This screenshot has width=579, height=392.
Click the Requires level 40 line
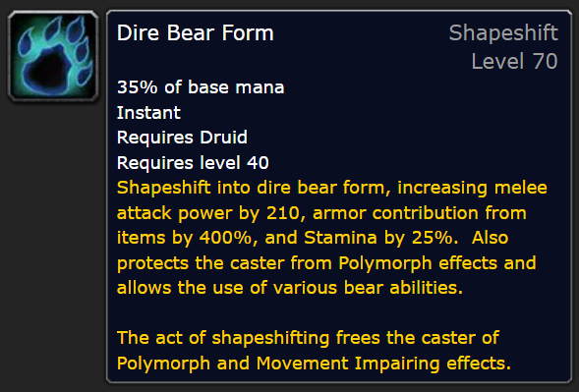pos(193,163)
